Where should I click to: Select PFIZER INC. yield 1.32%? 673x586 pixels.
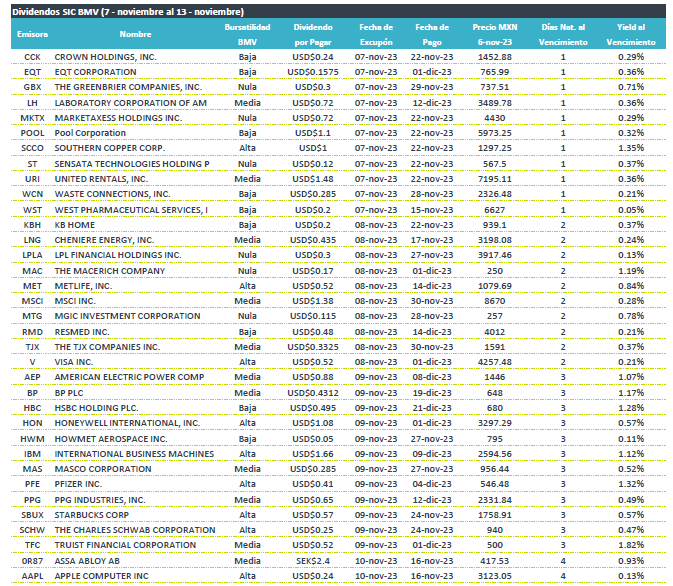[x=631, y=484]
